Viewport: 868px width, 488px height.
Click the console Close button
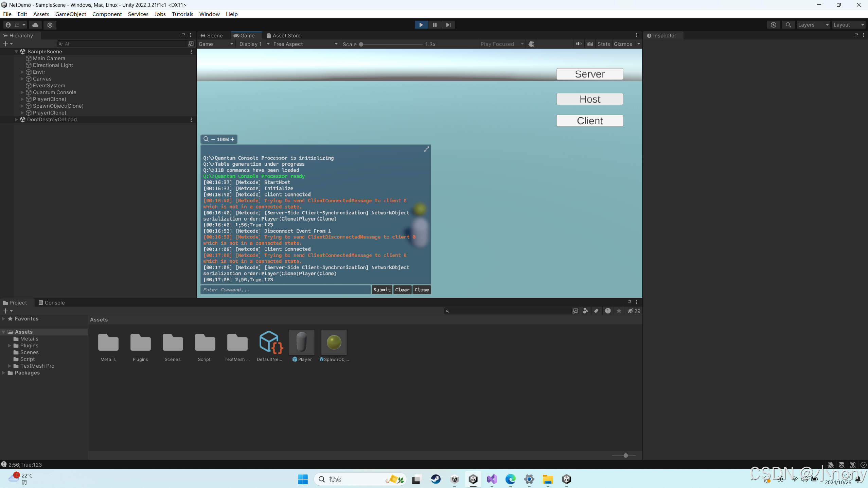coord(422,290)
